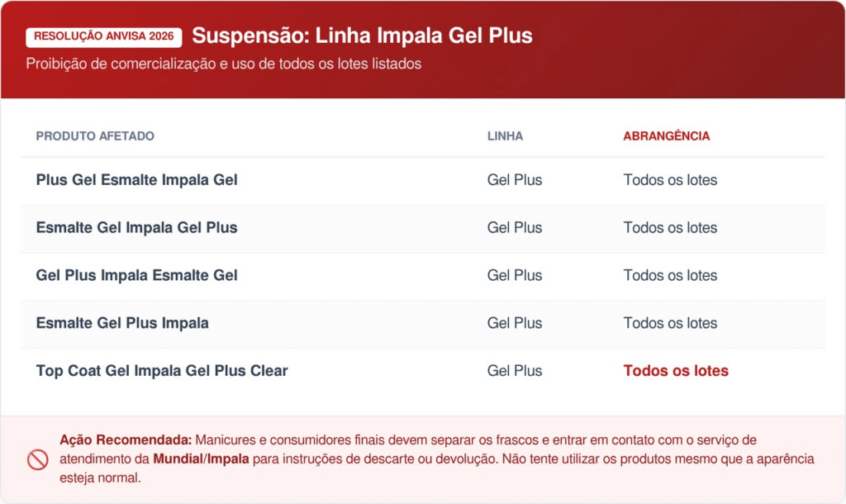The height and width of the screenshot is (504, 846).
Task: Select Top Coat Gel Impala Gel Plus Clear
Action: [x=162, y=372]
